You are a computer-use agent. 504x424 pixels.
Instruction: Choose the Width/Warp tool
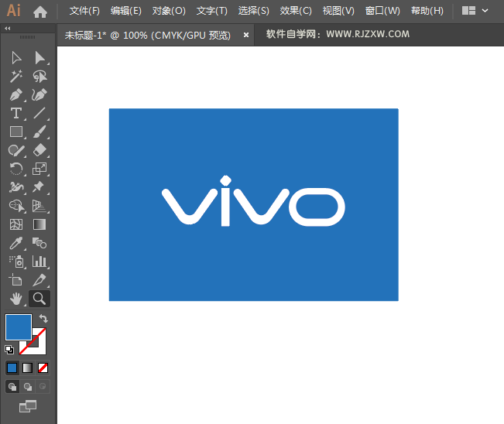[16, 187]
